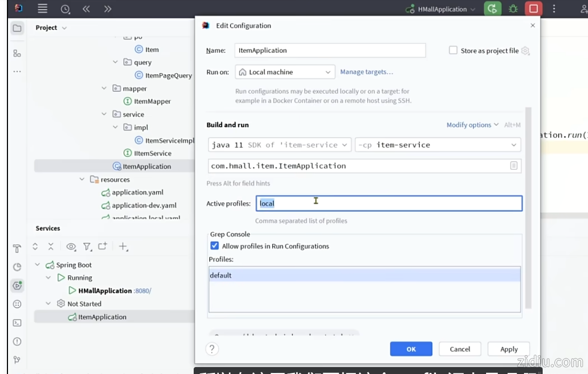Click the Rerun HMallApplication icon

[x=492, y=9]
